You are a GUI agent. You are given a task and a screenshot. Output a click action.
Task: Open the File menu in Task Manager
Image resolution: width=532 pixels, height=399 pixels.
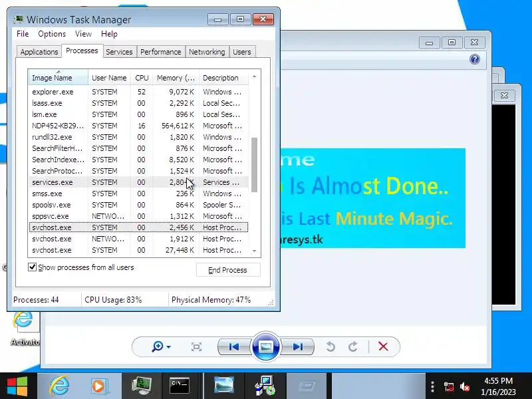pyautogui.click(x=23, y=34)
